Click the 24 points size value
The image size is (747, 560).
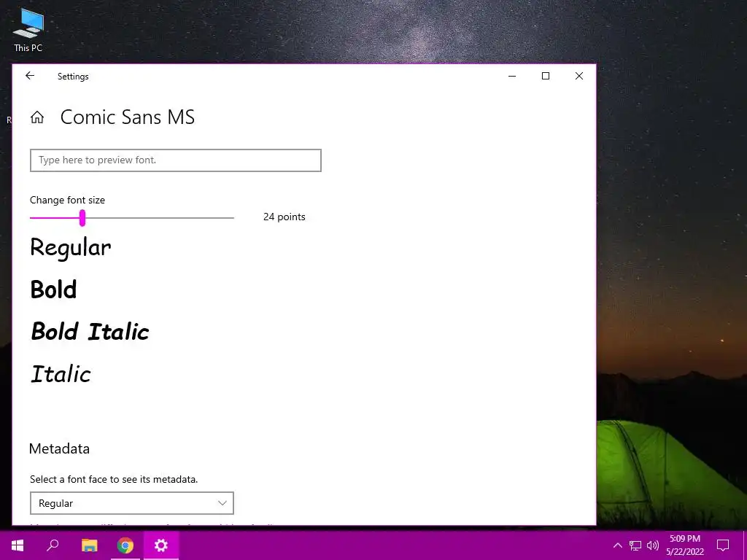point(284,217)
